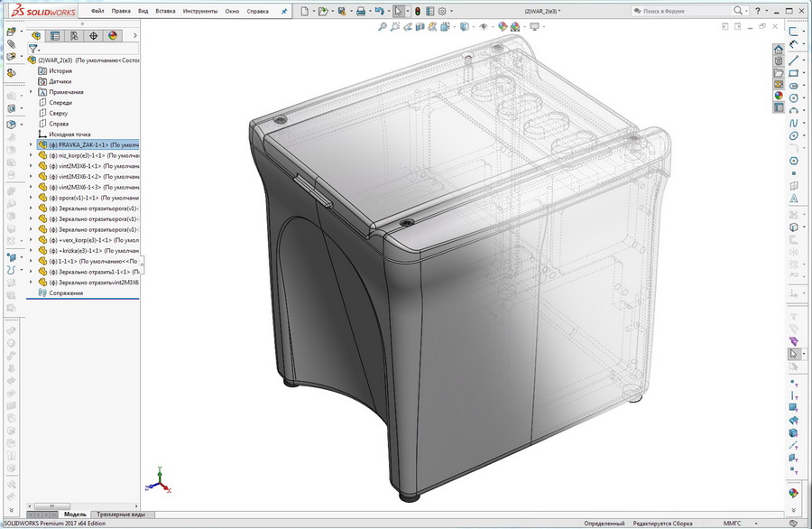Open the Инструменты menu

click(x=200, y=11)
